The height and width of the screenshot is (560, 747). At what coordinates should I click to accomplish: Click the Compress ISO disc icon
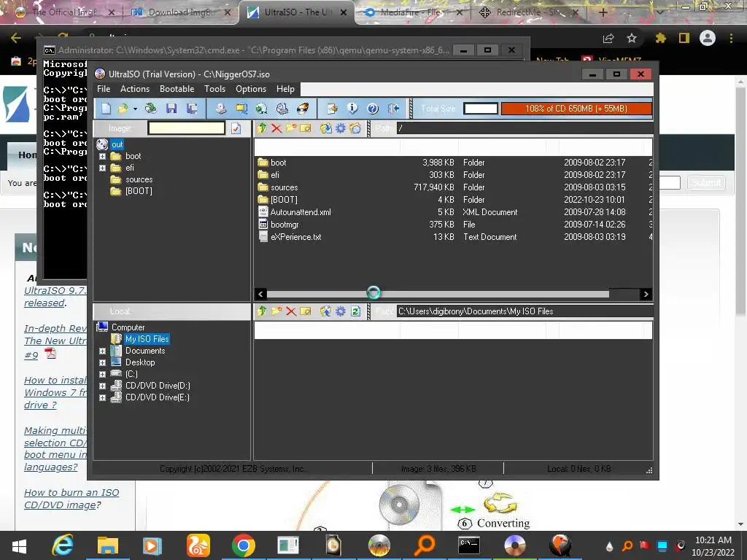(x=262, y=109)
